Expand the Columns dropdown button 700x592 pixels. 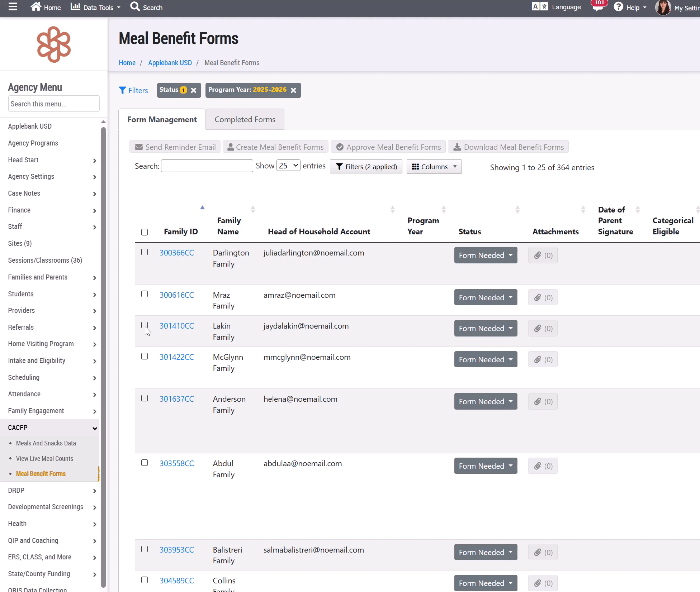point(434,167)
